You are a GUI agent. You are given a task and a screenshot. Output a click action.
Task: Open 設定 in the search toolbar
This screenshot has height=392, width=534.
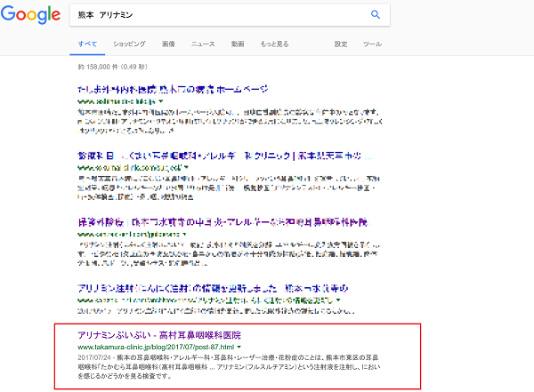point(341,44)
